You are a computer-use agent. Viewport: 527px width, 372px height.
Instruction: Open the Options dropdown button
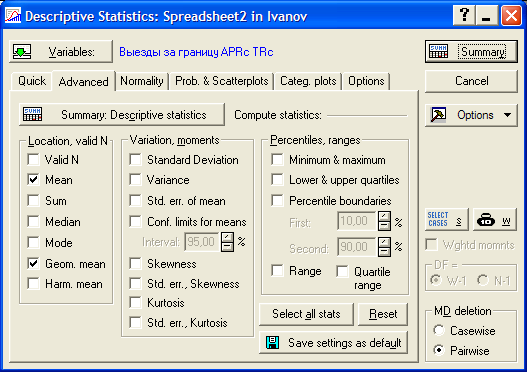click(x=471, y=115)
